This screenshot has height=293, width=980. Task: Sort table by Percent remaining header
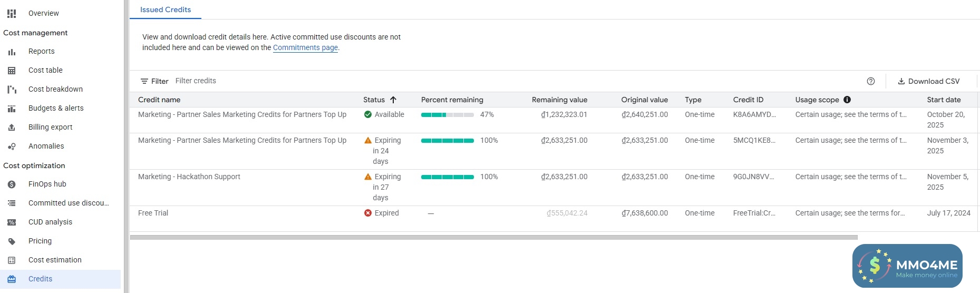click(452, 100)
